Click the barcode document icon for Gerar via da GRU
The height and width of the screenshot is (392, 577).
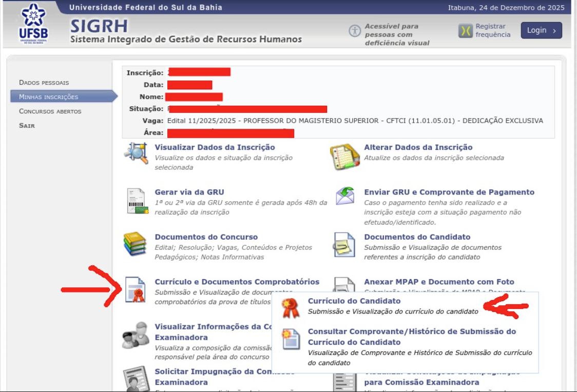click(x=137, y=201)
